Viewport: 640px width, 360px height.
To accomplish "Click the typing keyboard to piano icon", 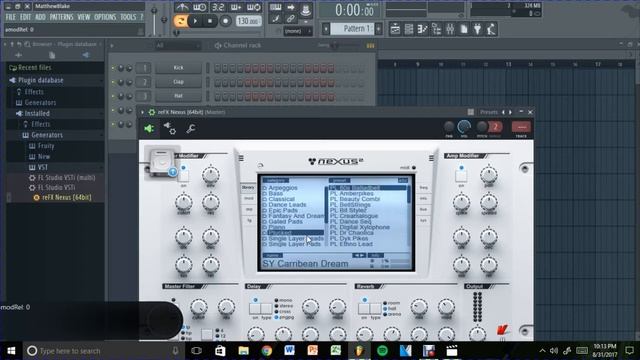I will click(x=276, y=7).
